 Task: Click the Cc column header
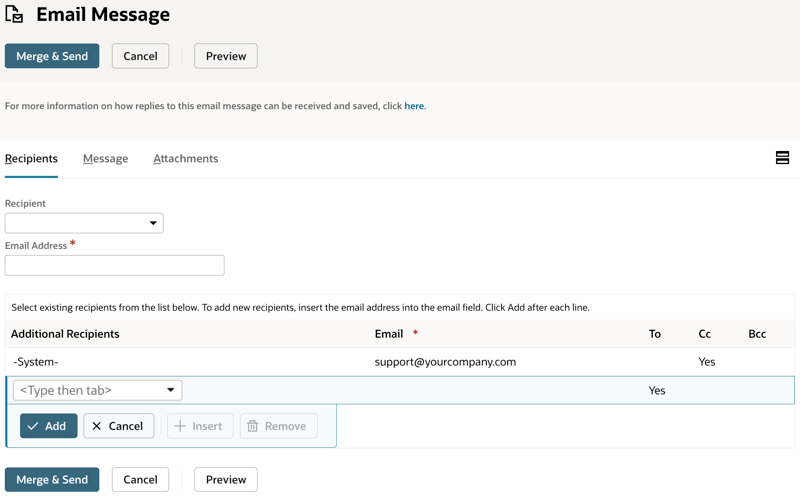click(x=705, y=334)
